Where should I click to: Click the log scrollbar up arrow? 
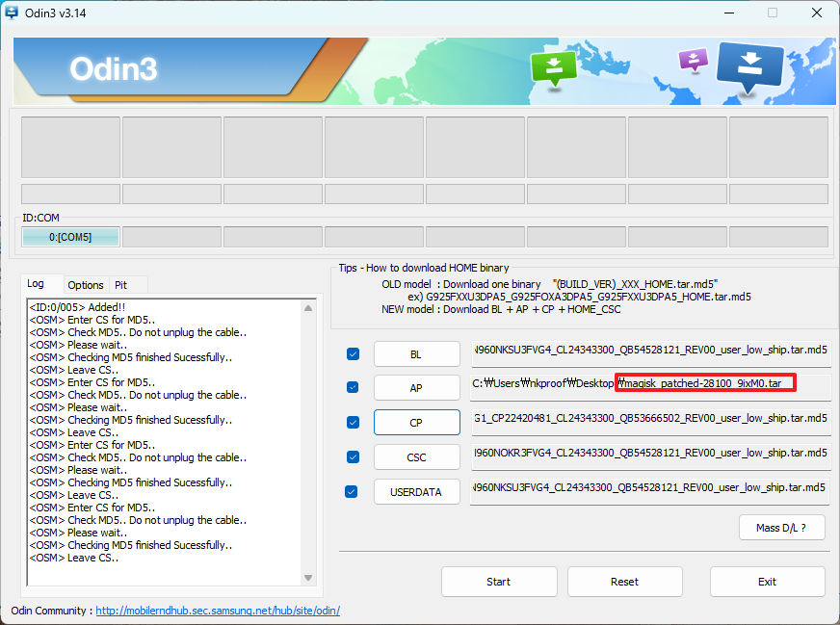click(x=308, y=308)
